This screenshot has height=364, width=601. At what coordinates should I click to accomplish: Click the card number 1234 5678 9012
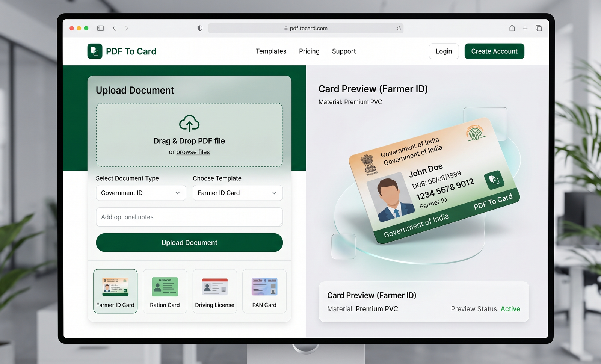coord(445,189)
